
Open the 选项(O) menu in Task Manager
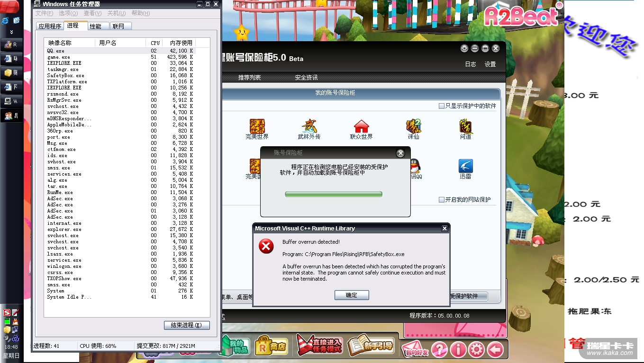pos(69,13)
